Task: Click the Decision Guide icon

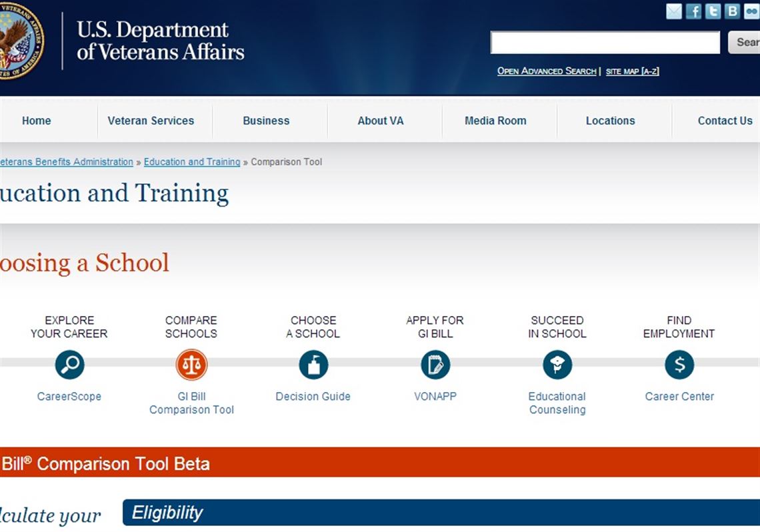Action: click(x=313, y=365)
